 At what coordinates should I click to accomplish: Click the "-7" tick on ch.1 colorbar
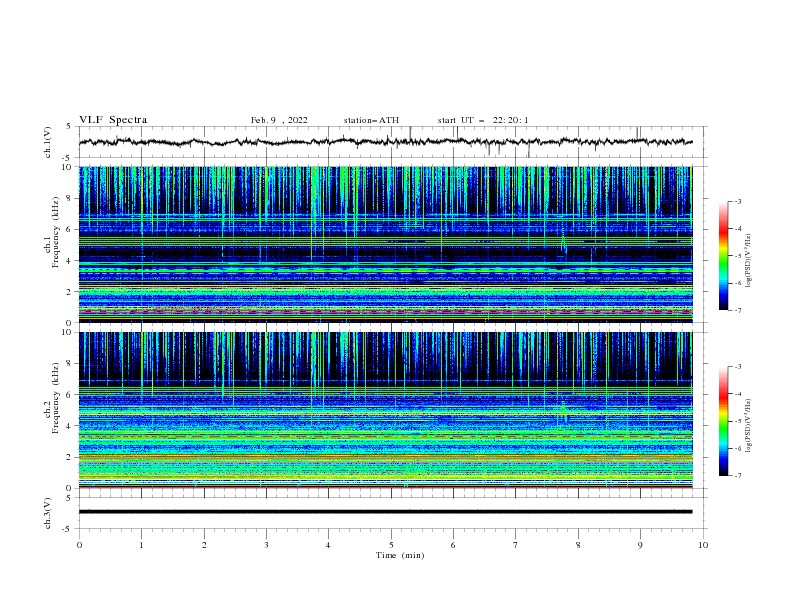click(737, 310)
